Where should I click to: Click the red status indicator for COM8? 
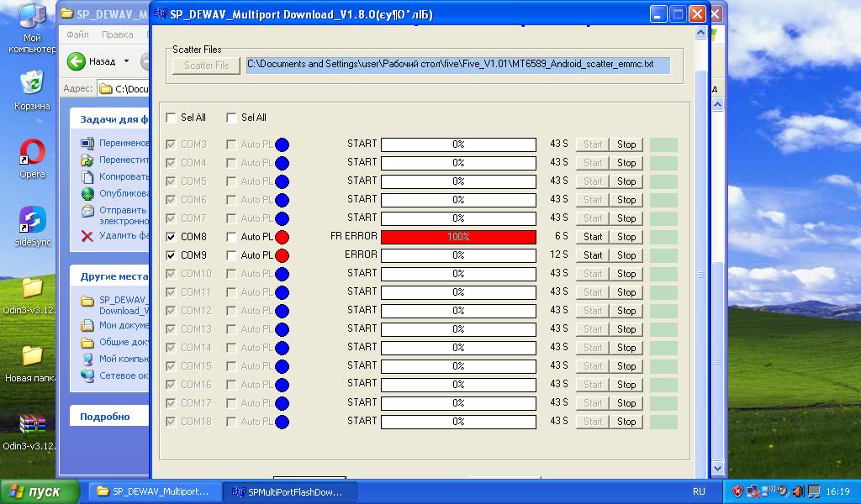coord(282,237)
